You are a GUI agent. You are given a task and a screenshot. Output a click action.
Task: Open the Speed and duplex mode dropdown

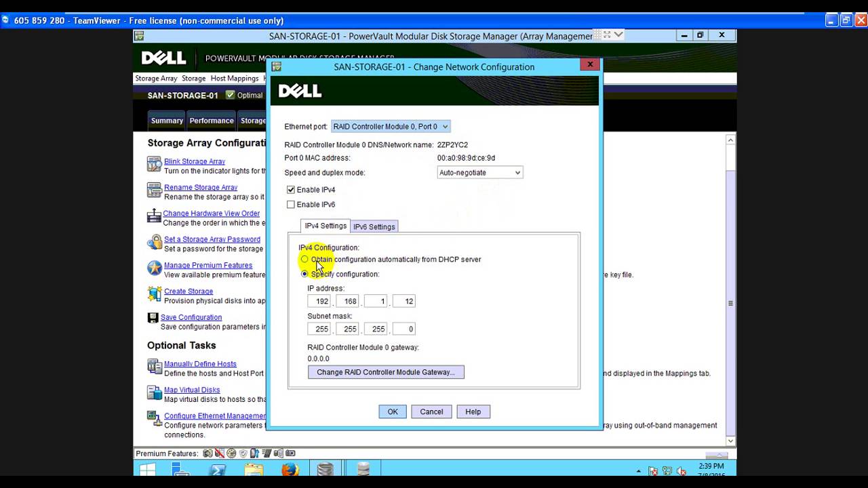(x=480, y=172)
